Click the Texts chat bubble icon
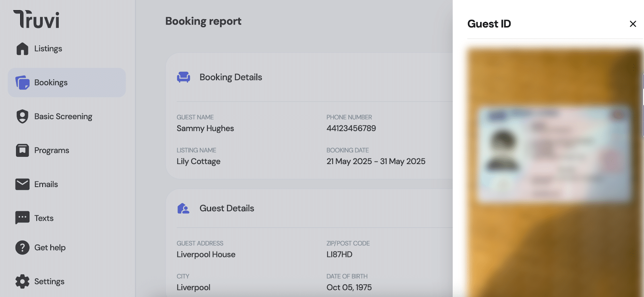This screenshot has height=297, width=644. [x=22, y=218]
